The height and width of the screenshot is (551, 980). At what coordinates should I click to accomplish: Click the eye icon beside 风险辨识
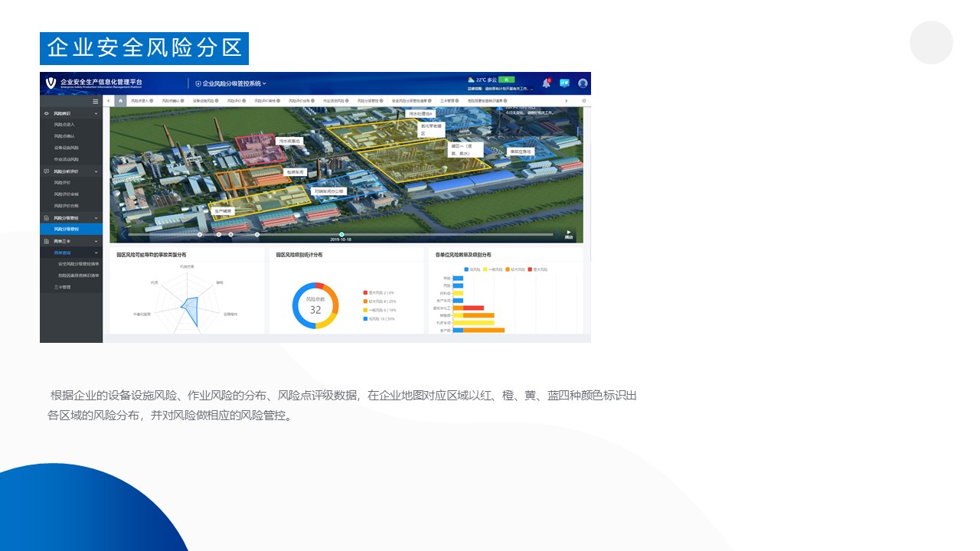pyautogui.click(x=47, y=113)
